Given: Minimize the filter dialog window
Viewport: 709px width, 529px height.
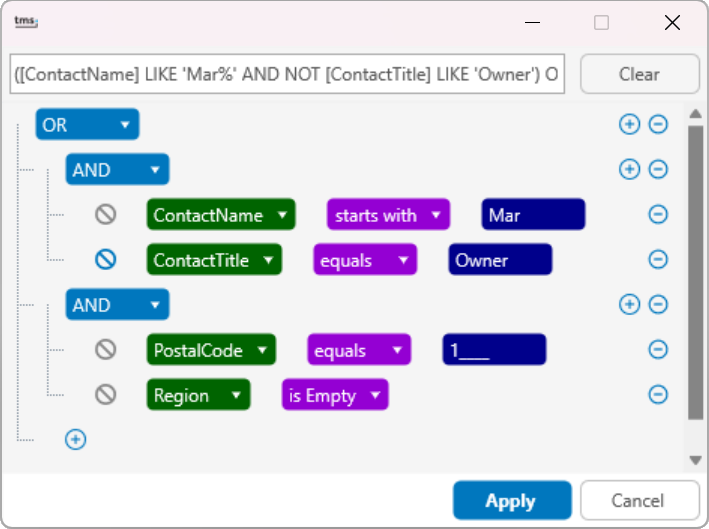Looking at the screenshot, I should pos(533,22).
